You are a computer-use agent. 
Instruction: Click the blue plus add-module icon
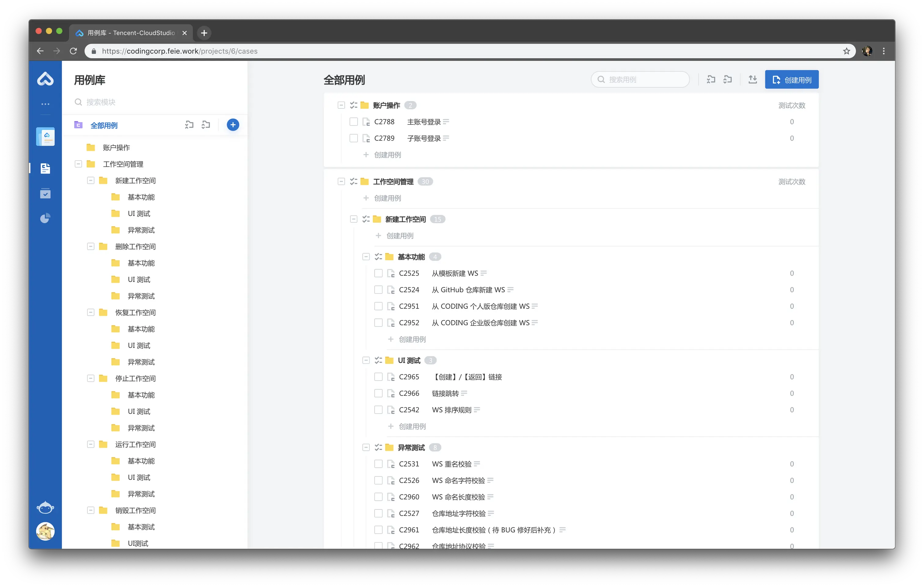[233, 125]
